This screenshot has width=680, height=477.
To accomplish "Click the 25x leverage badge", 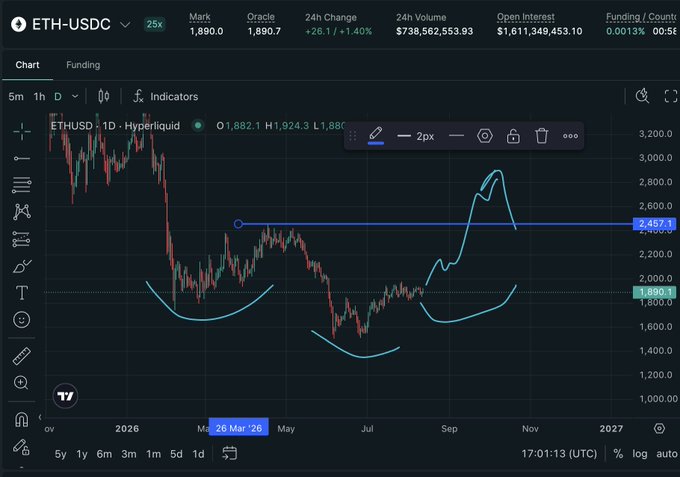I will coord(154,24).
